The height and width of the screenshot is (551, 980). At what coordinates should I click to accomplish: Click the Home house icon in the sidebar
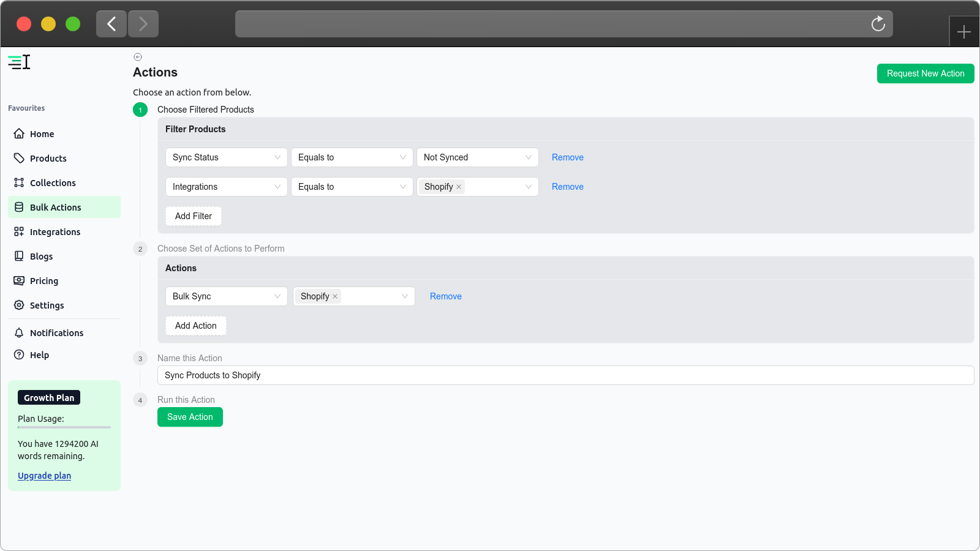tap(19, 133)
